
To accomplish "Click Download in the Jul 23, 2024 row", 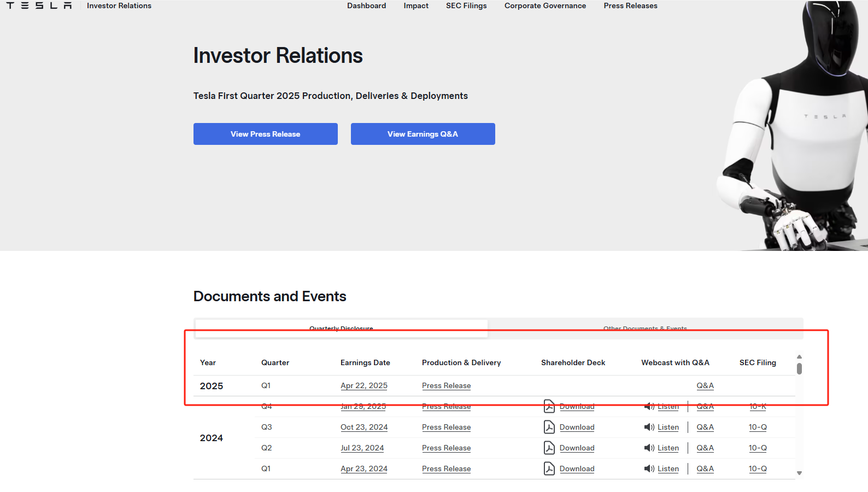I will tap(577, 448).
